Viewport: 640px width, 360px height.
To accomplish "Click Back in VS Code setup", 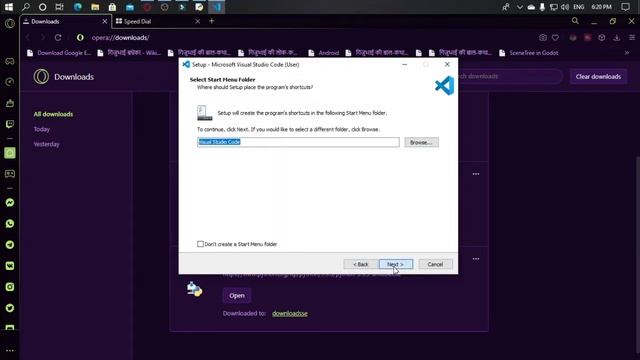I will [360, 264].
